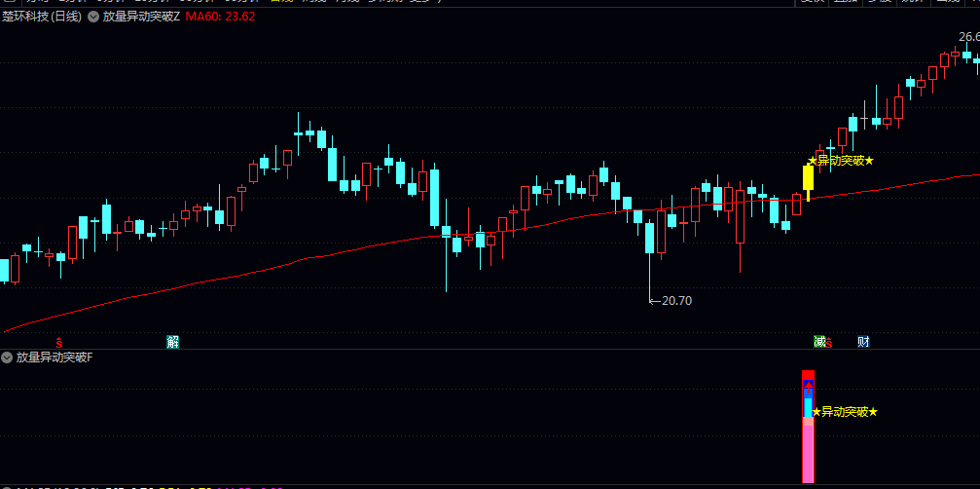Select the ★异动突破★ signal in main chart
This screenshot has width=980, height=489.
click(x=841, y=161)
